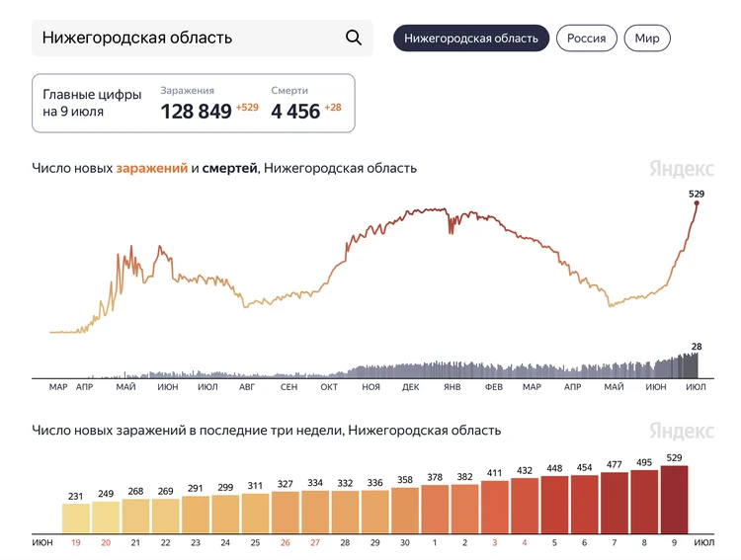Click the 529 peak point marker
The image size is (741, 560).
[x=697, y=203]
